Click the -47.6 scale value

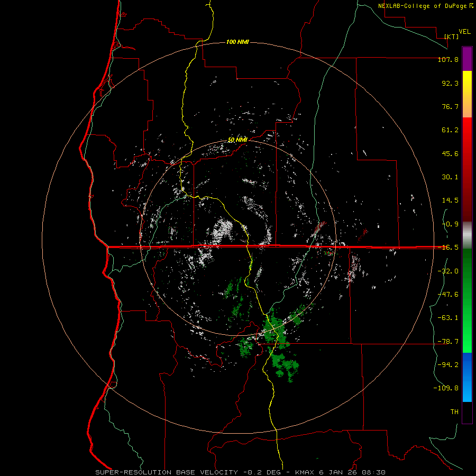click(448, 295)
